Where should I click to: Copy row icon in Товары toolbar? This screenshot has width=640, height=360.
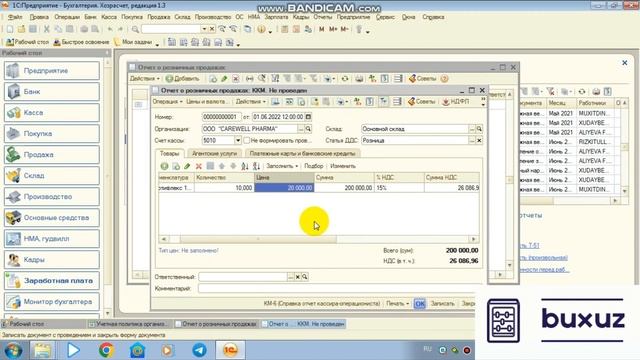point(176,166)
